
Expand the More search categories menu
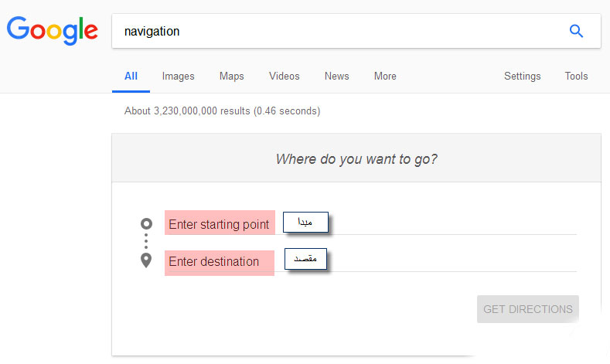[385, 76]
